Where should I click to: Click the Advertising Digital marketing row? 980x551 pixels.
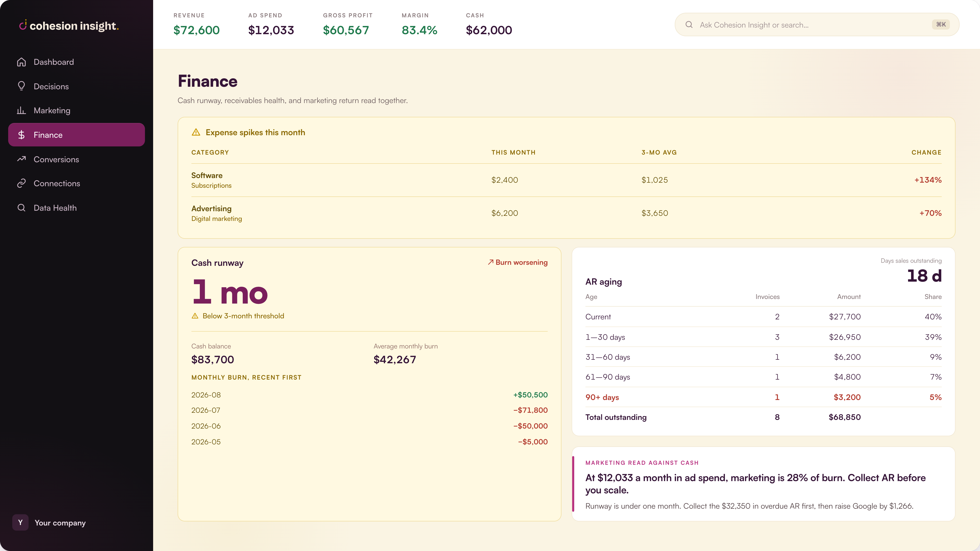(x=566, y=213)
